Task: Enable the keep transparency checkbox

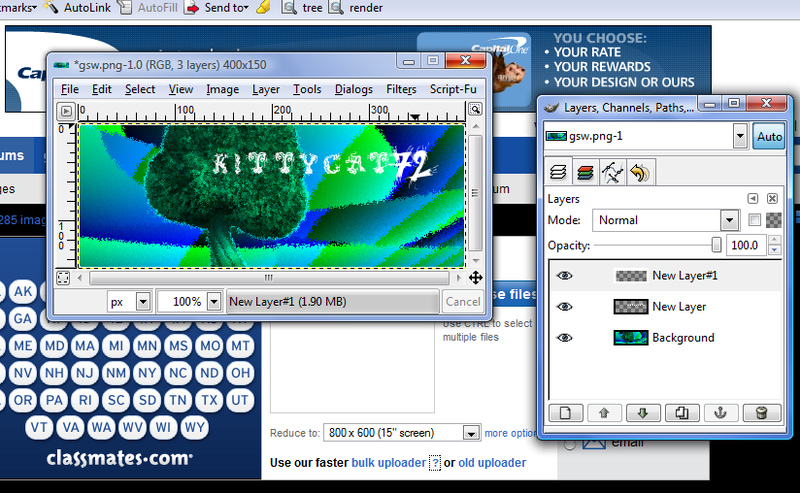Action: point(755,220)
